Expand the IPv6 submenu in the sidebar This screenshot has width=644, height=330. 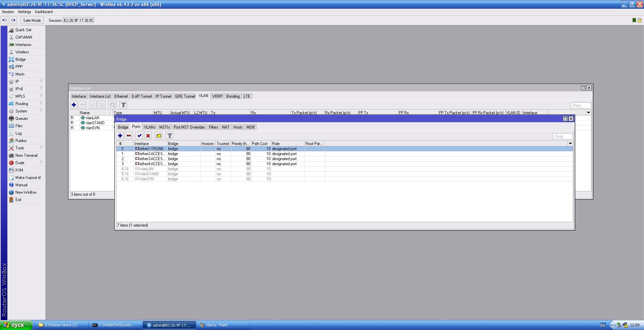pyautogui.click(x=26, y=89)
